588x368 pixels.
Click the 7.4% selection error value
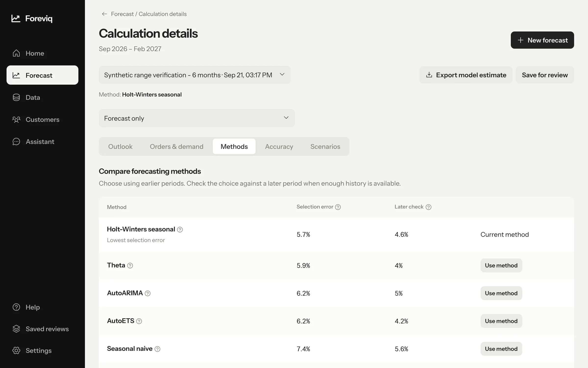click(x=303, y=349)
